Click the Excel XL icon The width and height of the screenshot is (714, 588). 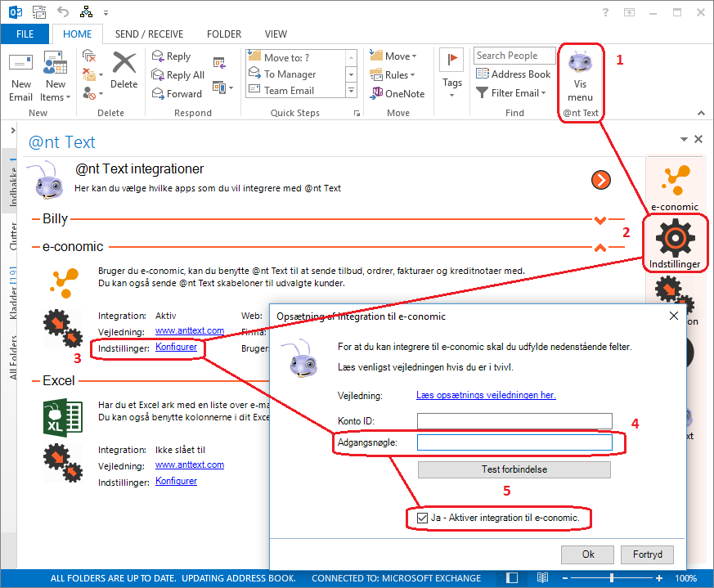(63, 418)
